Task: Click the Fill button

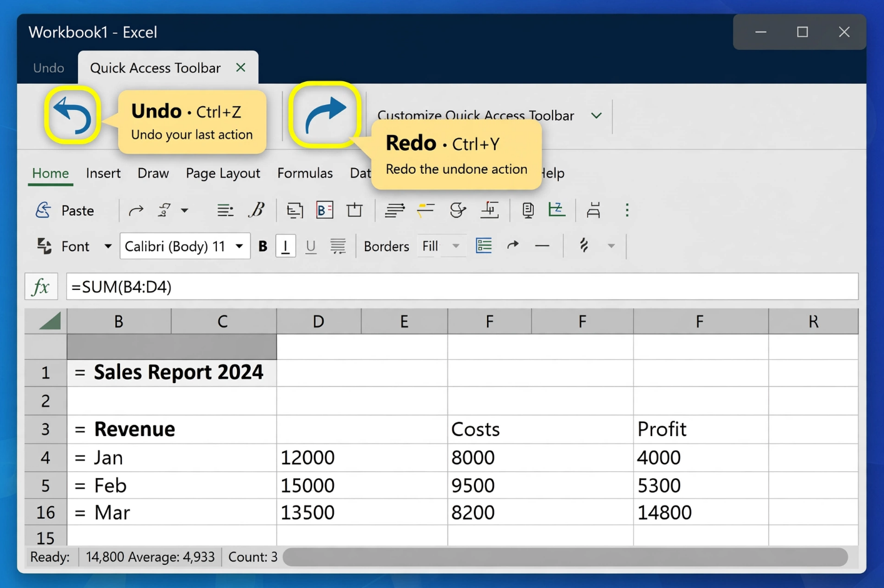Action: (430, 246)
